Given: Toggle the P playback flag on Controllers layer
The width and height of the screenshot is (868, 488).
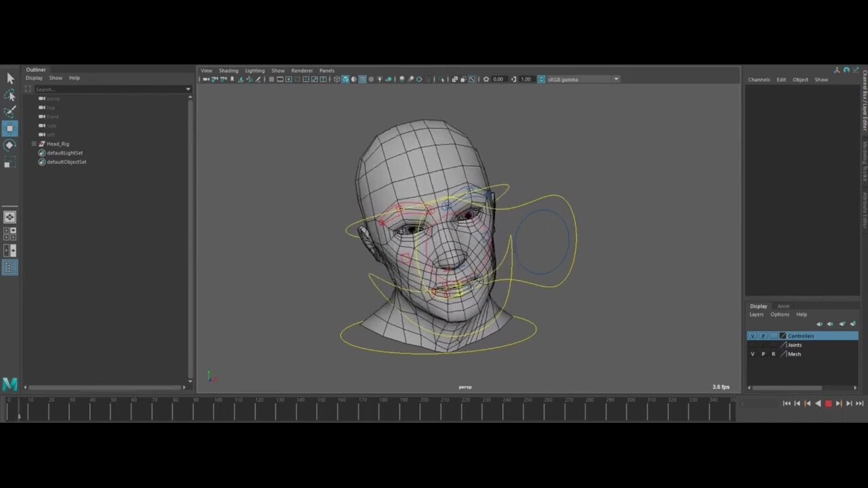Looking at the screenshot, I should click(763, 335).
